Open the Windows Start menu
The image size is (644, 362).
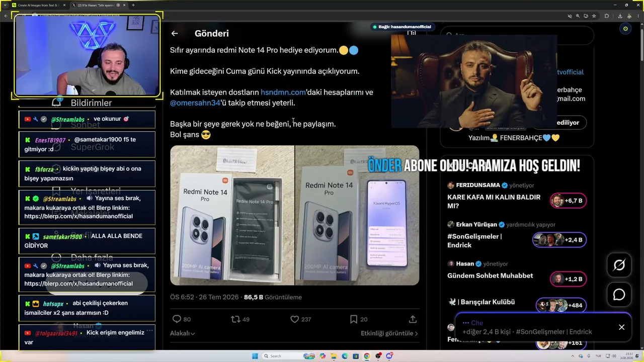coord(255,356)
